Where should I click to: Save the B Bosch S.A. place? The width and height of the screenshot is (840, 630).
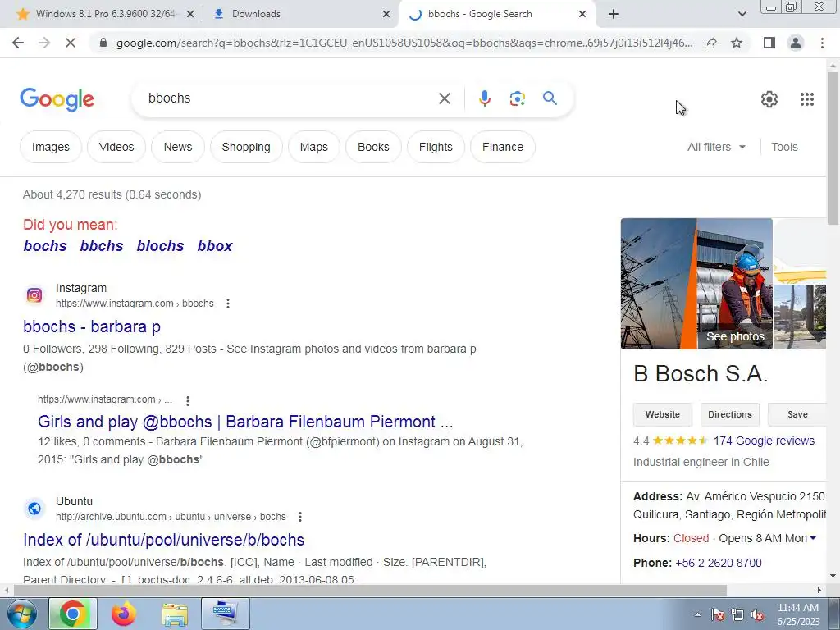[x=797, y=414]
